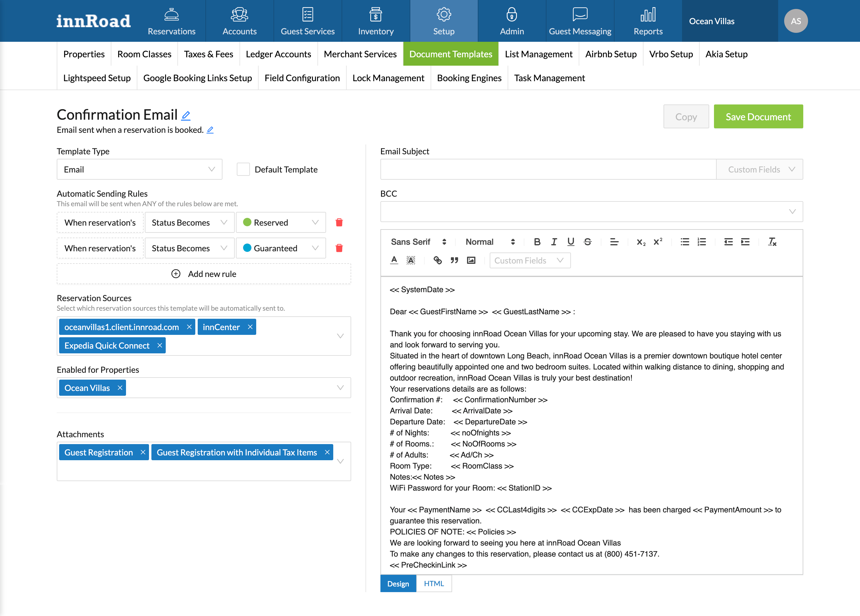Click the insert link icon
The height and width of the screenshot is (616, 860).
pyautogui.click(x=437, y=261)
